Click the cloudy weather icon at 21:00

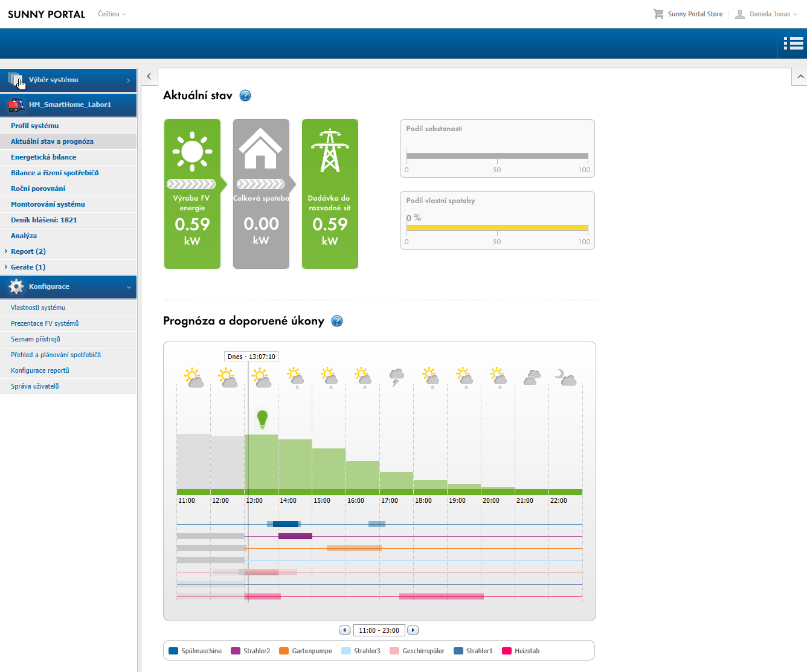(x=532, y=378)
